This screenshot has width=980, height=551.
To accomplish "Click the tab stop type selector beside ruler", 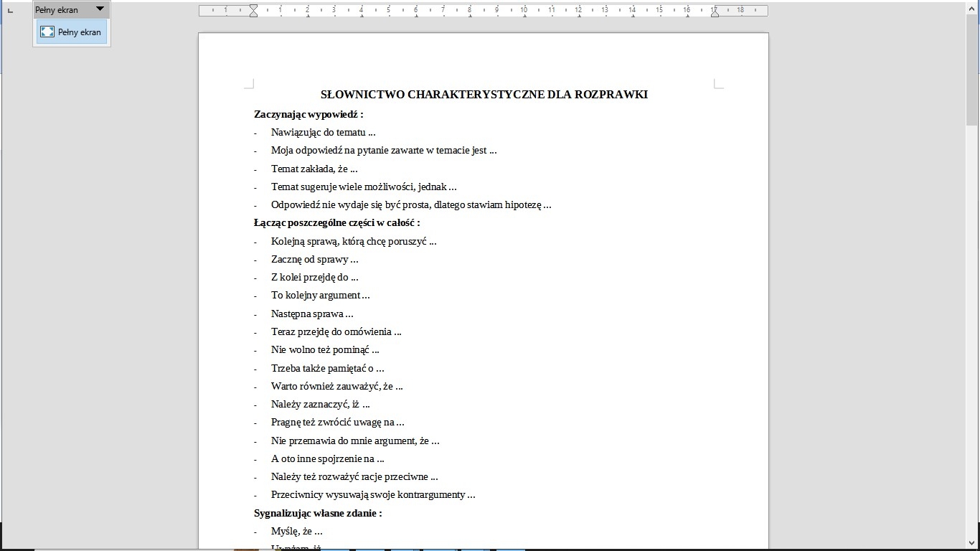I will click(x=10, y=11).
